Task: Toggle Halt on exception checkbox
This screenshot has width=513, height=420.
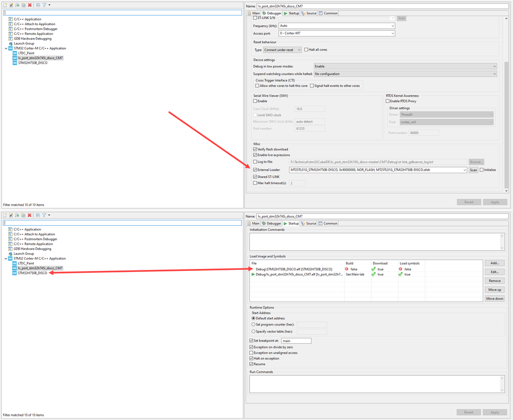Action: click(251, 358)
